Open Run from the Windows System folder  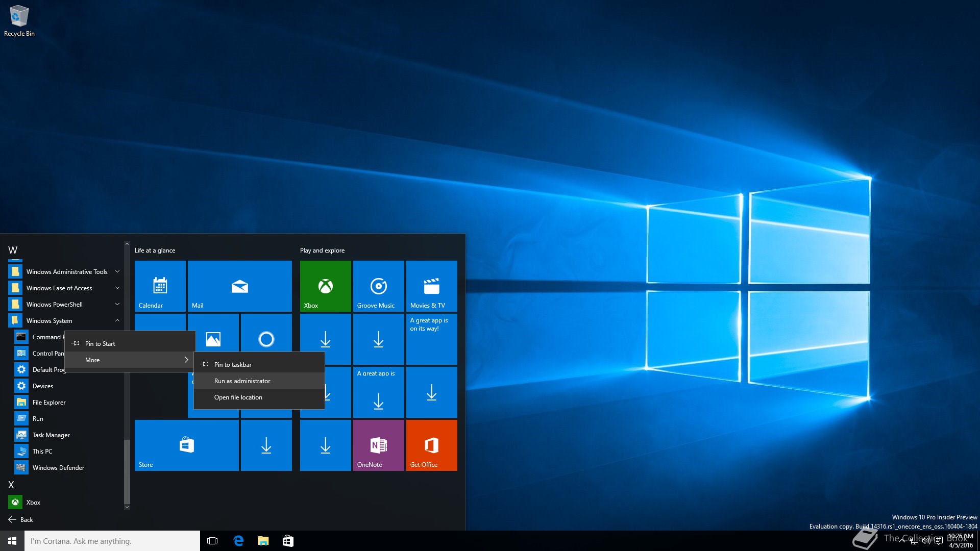pyautogui.click(x=66, y=419)
